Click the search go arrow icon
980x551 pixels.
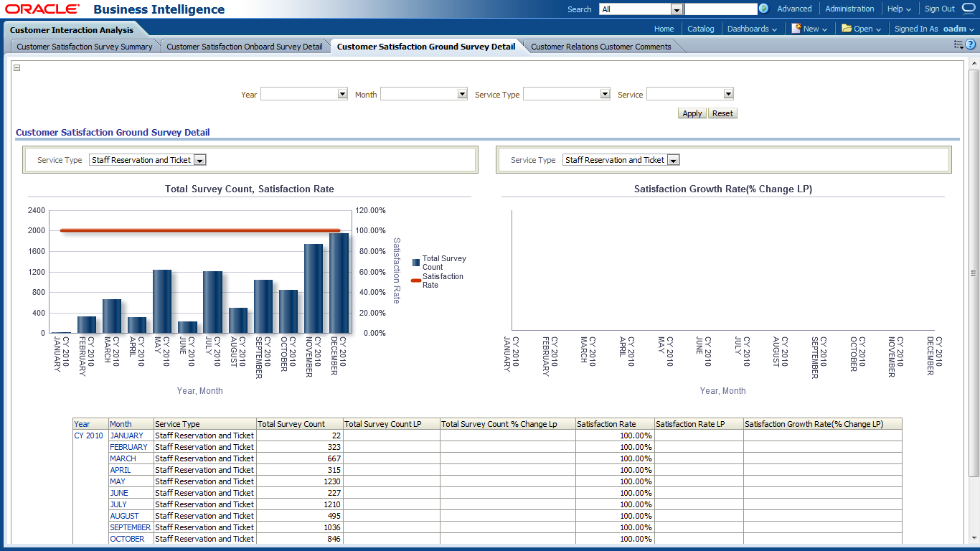point(763,9)
